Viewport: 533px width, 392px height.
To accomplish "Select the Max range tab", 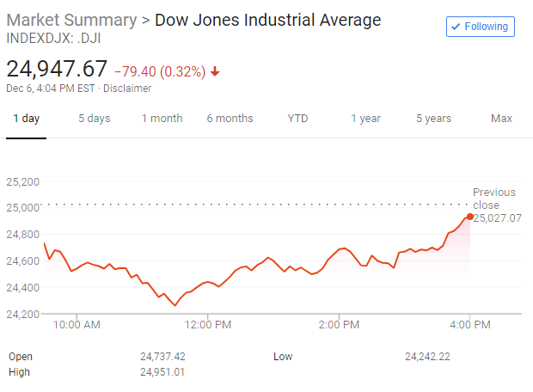I will click(x=501, y=119).
